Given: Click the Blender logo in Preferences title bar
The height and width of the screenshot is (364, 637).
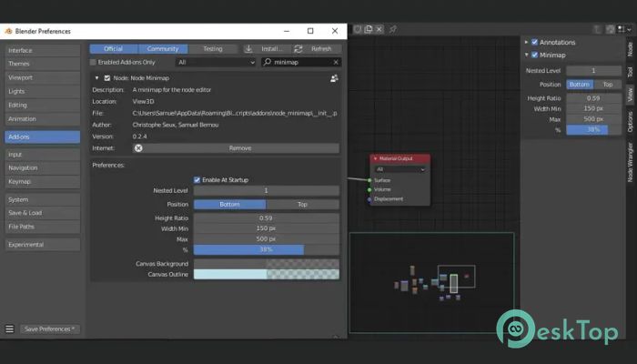Looking at the screenshot, I should tap(8, 31).
